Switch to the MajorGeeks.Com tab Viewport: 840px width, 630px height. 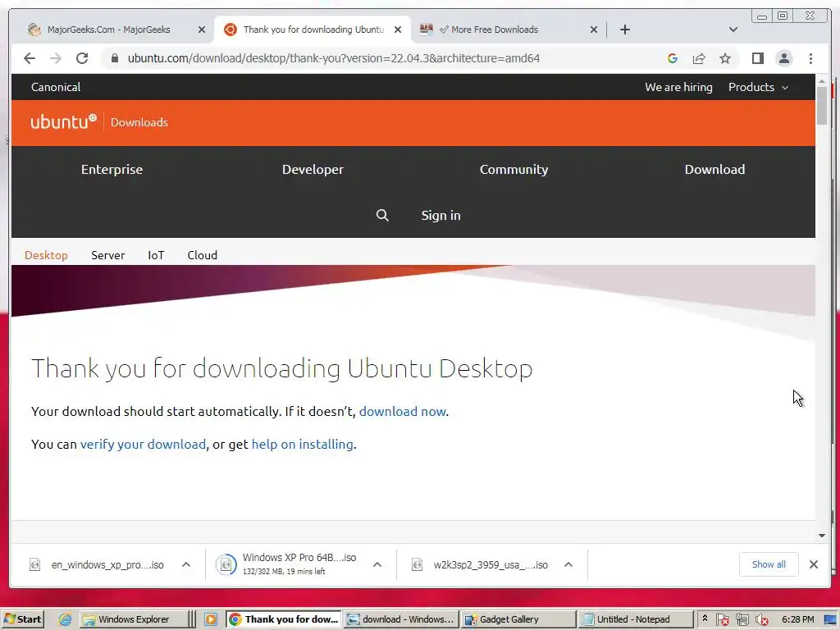pyautogui.click(x=109, y=30)
